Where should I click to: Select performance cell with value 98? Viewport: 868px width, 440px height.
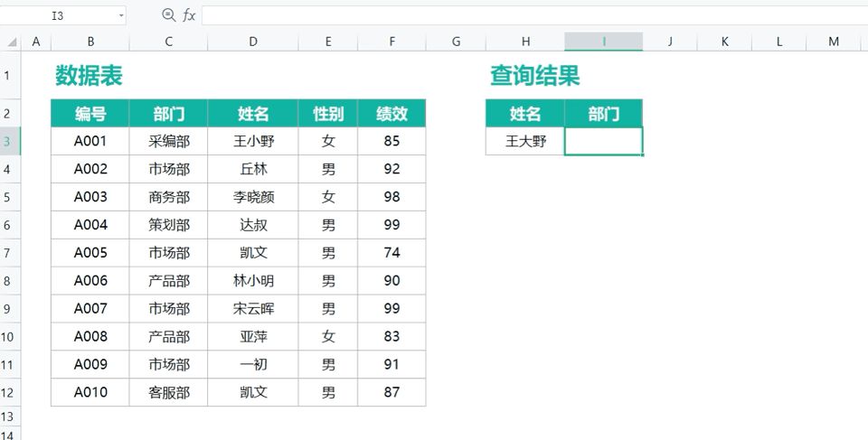pos(392,197)
